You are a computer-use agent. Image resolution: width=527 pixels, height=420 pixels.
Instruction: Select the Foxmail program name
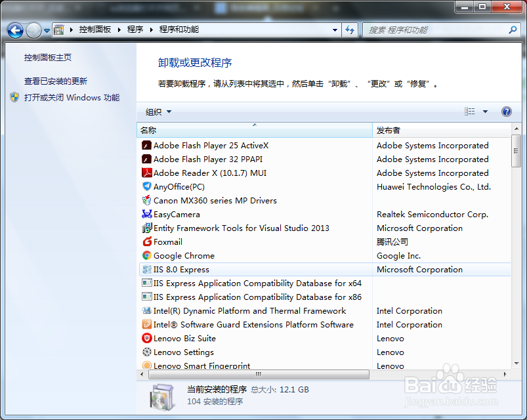(x=168, y=242)
